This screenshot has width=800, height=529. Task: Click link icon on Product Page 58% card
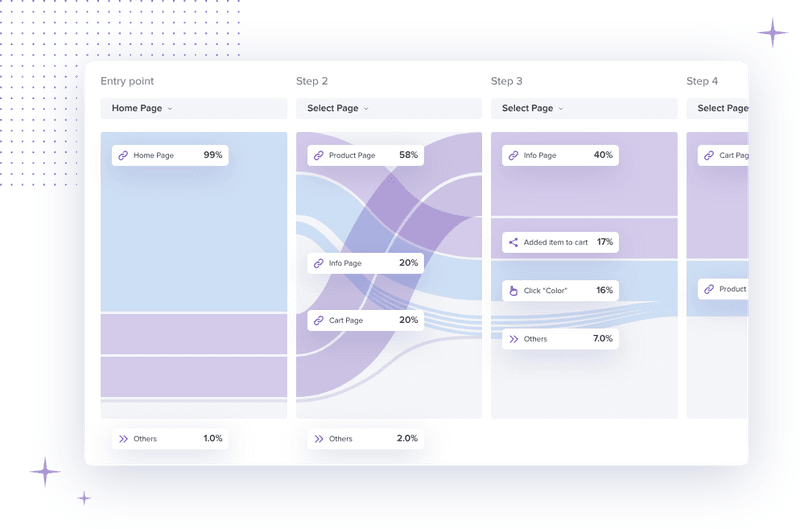click(318, 156)
